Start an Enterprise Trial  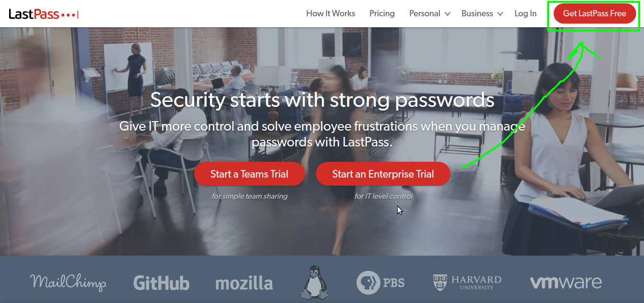[x=383, y=174]
